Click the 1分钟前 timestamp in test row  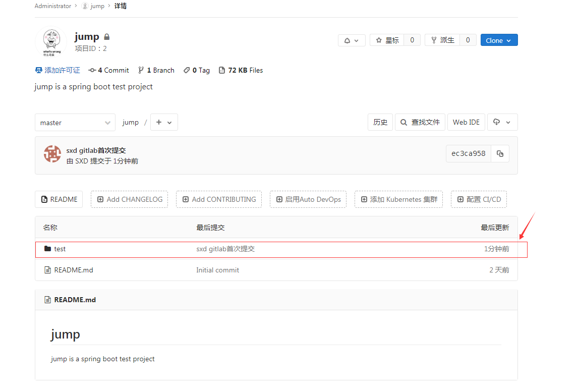point(496,249)
